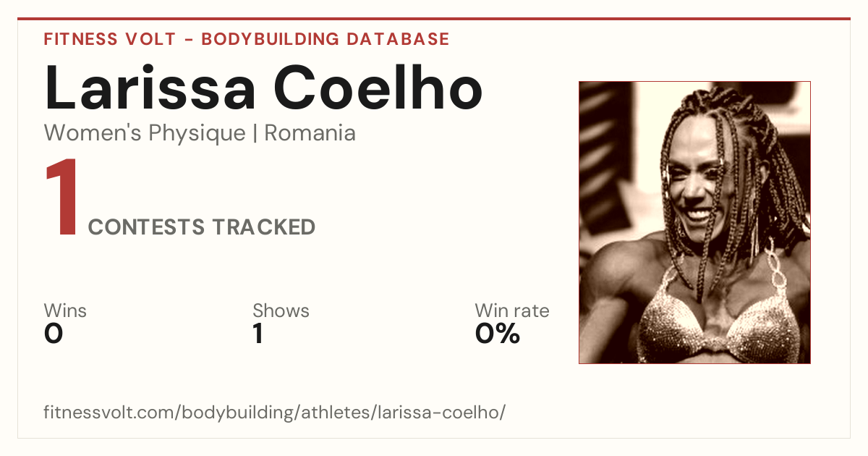
Task: Click the red bar atop the card
Action: [434, 19]
